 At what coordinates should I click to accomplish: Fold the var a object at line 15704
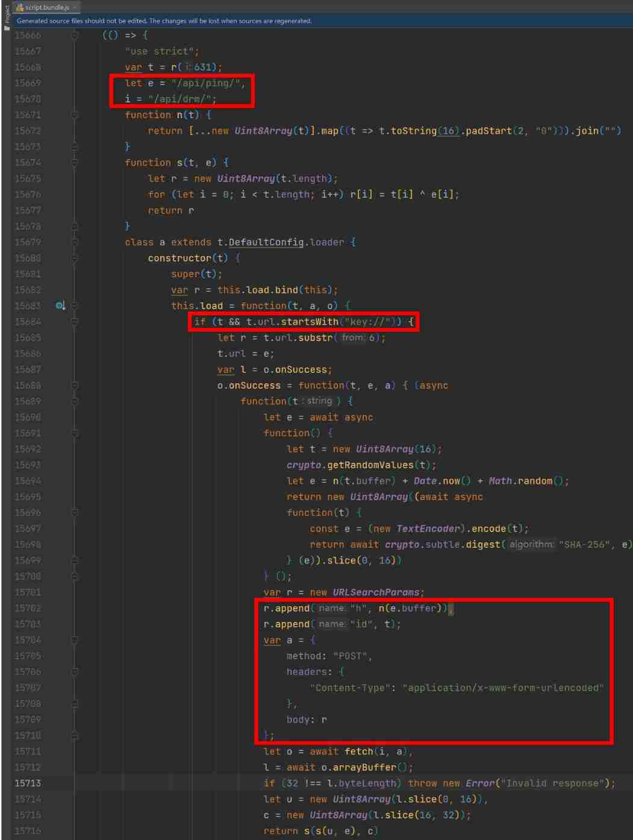click(75, 640)
